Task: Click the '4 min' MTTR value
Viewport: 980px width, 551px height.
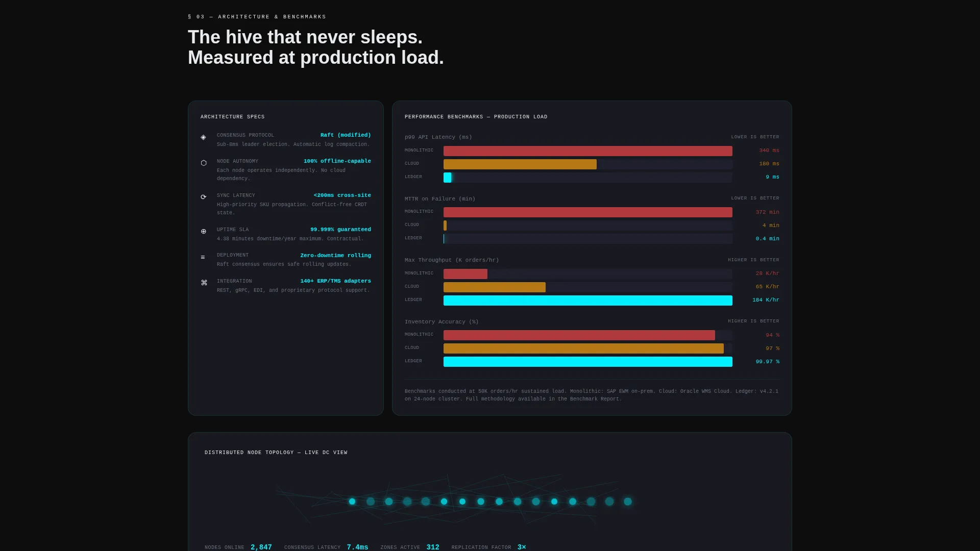Action: coord(771,226)
